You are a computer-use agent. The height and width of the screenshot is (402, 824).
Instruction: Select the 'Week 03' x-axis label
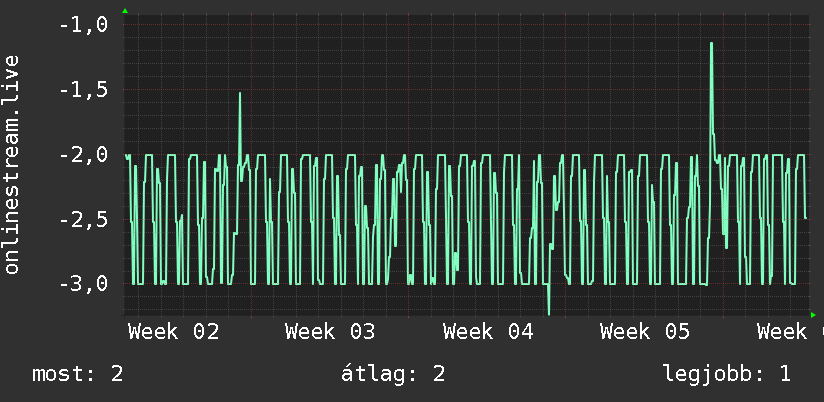[331, 332]
